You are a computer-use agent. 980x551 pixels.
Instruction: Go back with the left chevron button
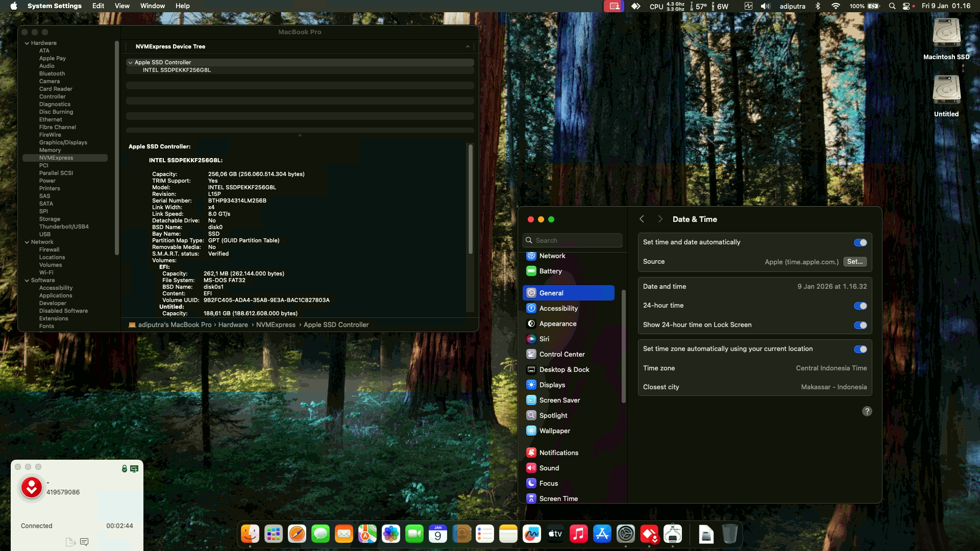click(642, 219)
